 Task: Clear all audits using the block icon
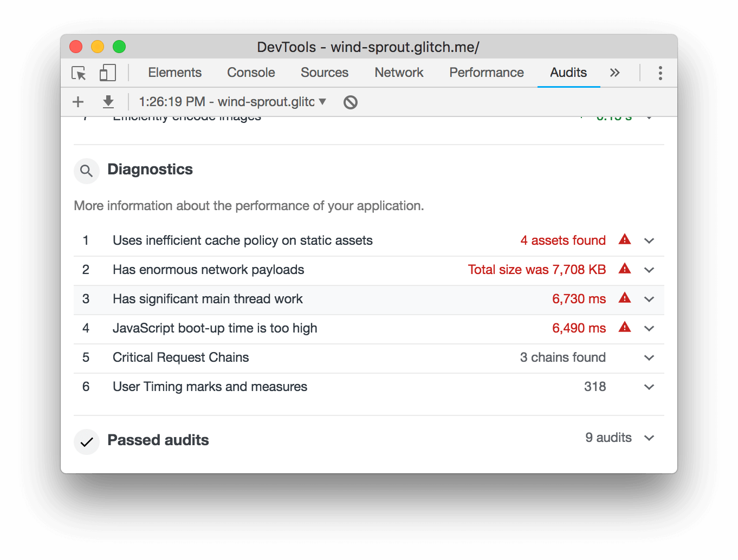click(349, 102)
